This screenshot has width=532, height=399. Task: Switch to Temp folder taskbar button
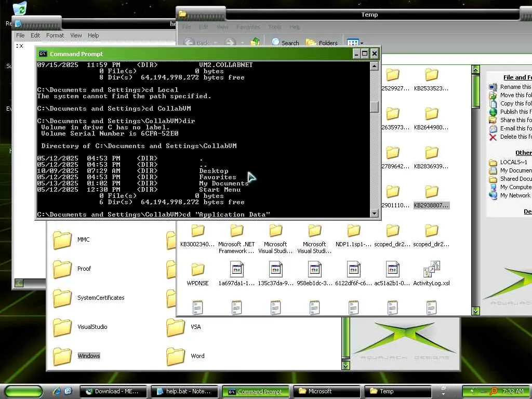coord(398,392)
